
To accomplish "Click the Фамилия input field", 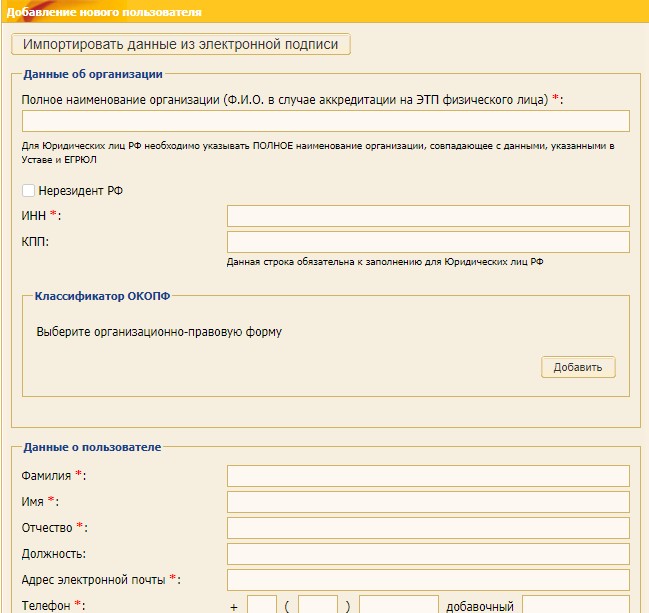I will click(428, 476).
